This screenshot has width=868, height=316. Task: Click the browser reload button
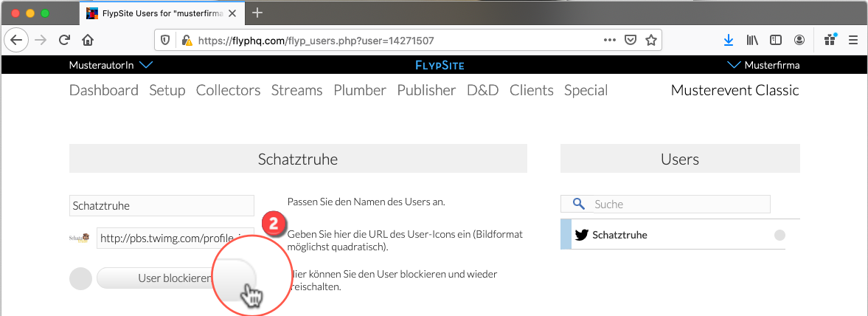tap(64, 40)
